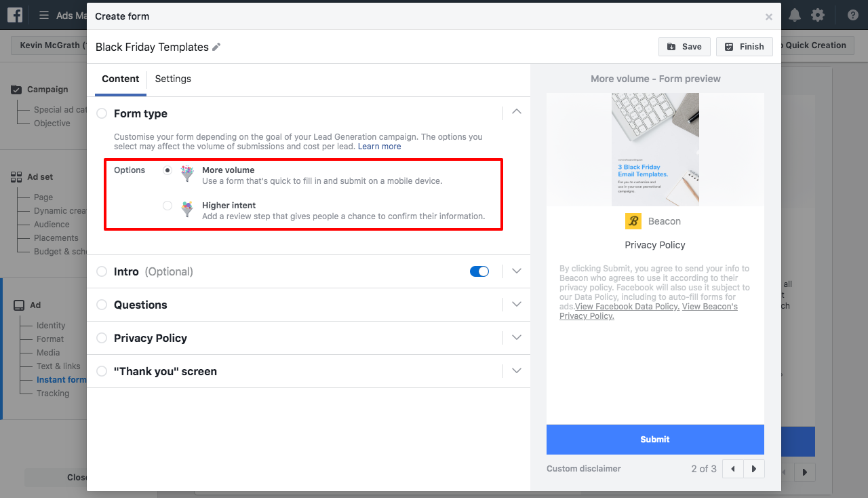Disable the Intro optional toggle

point(479,270)
